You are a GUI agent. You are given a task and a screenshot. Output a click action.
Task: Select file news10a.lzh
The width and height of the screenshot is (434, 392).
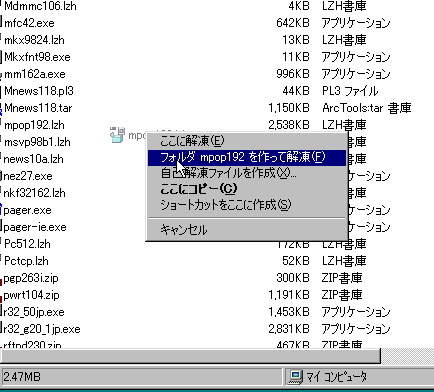pos(33,159)
